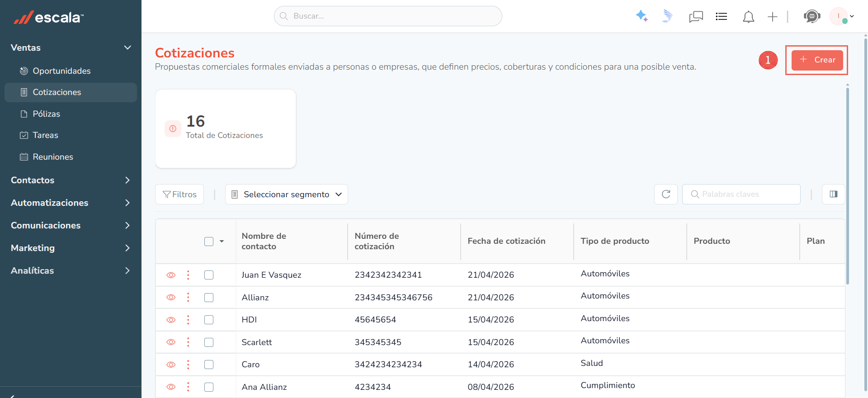Viewport: 868px width, 398px height.
Task: Open the Seleccionar segmento dropdown
Action: 287,194
